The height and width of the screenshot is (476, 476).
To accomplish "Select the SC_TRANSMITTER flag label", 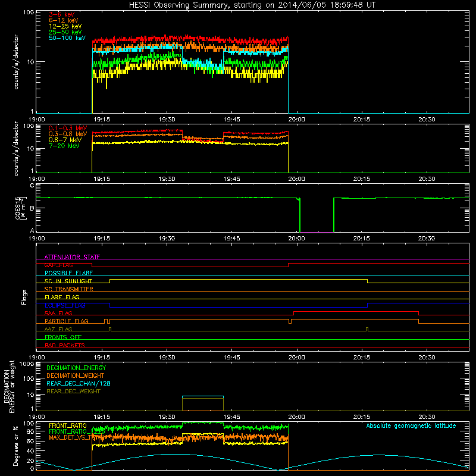I will (68, 289).
